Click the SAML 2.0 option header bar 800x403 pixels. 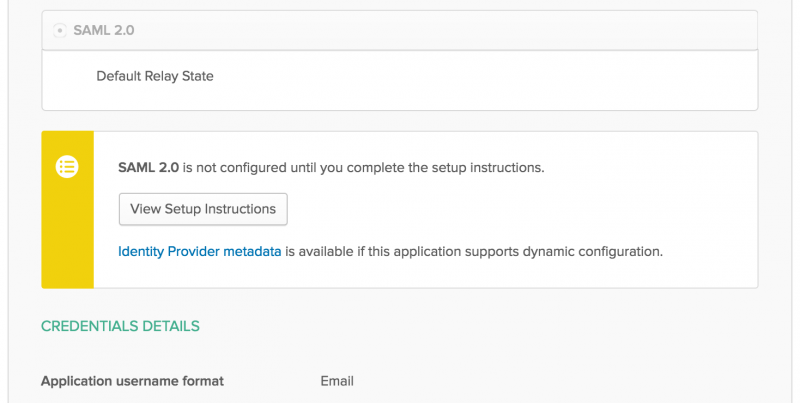point(399,31)
